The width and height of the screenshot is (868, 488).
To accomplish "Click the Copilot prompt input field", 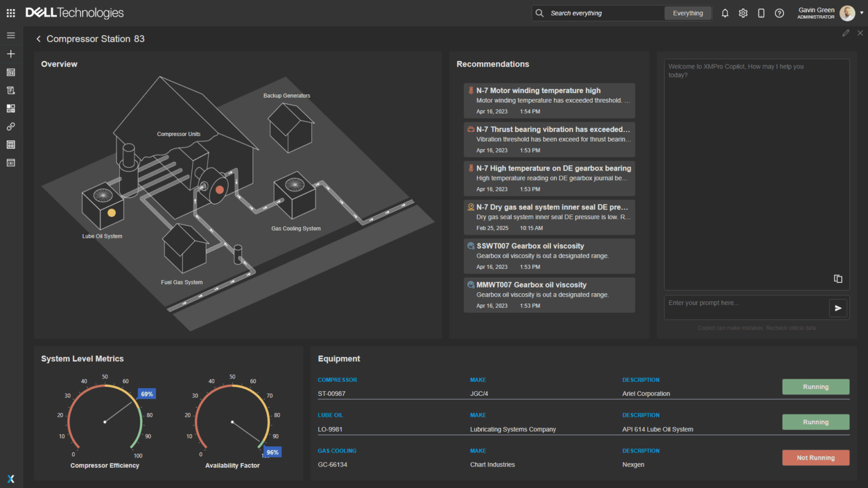I will [746, 303].
